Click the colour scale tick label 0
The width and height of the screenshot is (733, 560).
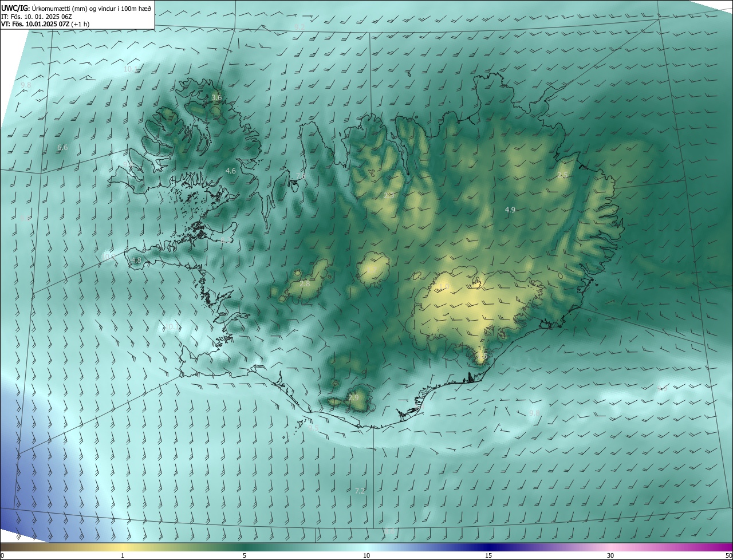pos(2,556)
